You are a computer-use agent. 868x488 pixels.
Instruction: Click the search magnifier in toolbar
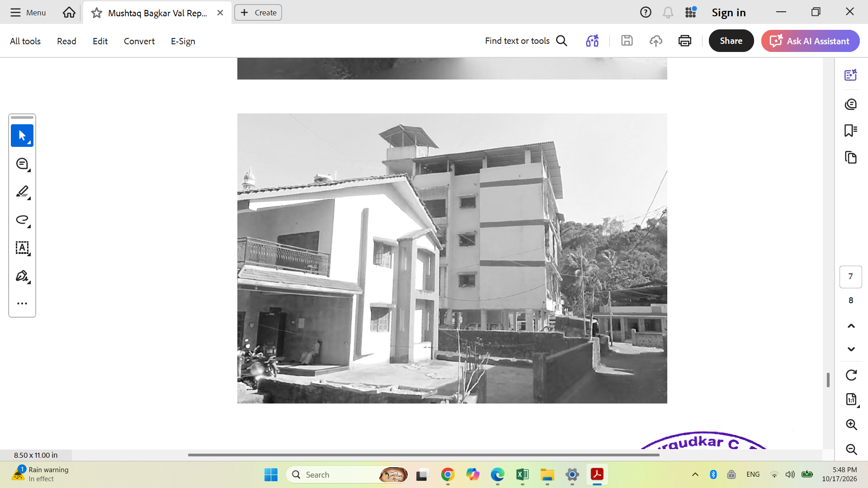click(561, 41)
